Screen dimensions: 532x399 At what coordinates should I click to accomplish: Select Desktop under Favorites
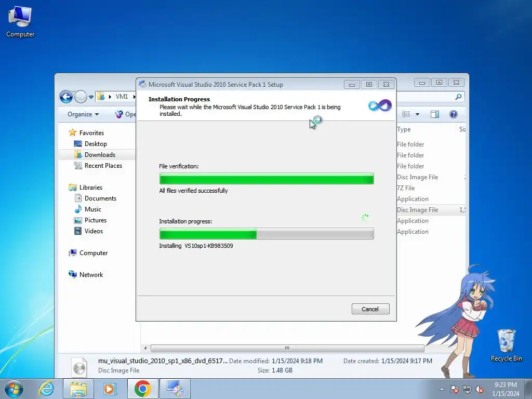pos(96,144)
